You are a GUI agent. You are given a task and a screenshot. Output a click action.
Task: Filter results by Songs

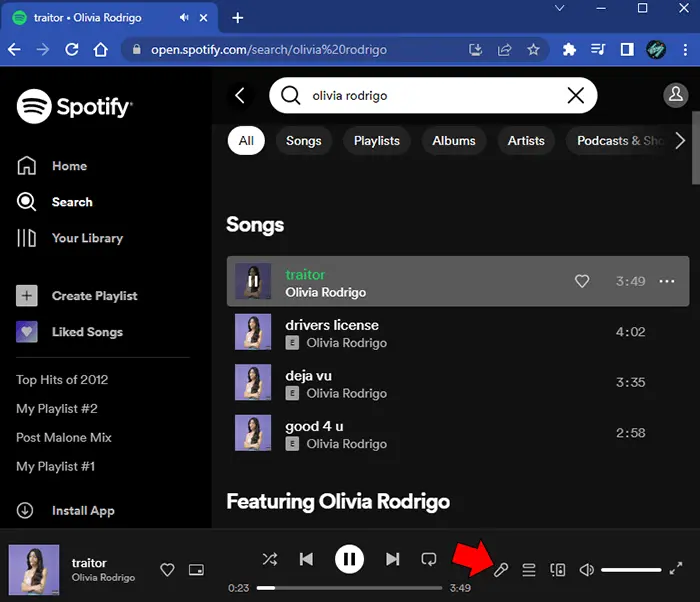pyautogui.click(x=304, y=141)
